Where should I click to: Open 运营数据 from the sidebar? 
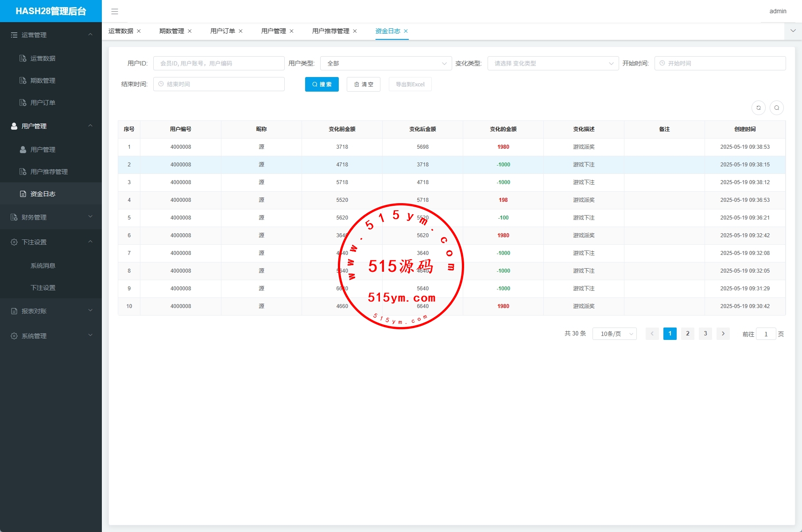point(43,58)
